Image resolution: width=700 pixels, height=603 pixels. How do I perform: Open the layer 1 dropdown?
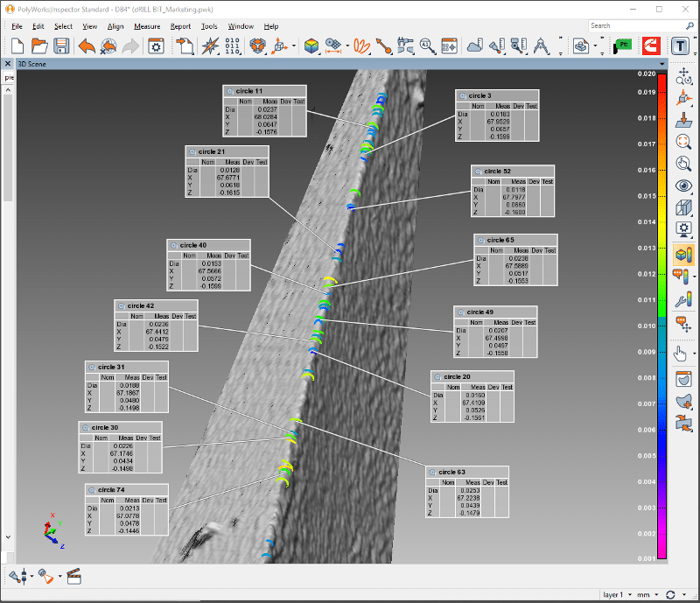click(618, 594)
